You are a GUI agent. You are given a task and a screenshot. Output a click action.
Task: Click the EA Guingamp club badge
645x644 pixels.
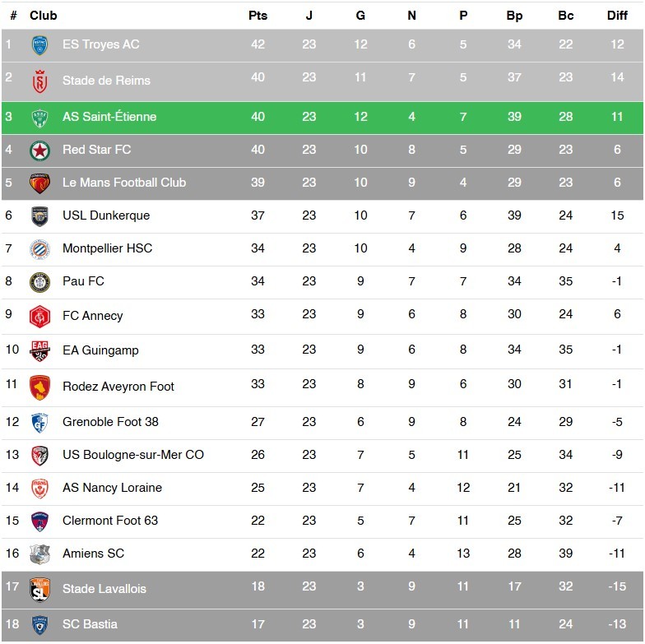[x=39, y=351]
